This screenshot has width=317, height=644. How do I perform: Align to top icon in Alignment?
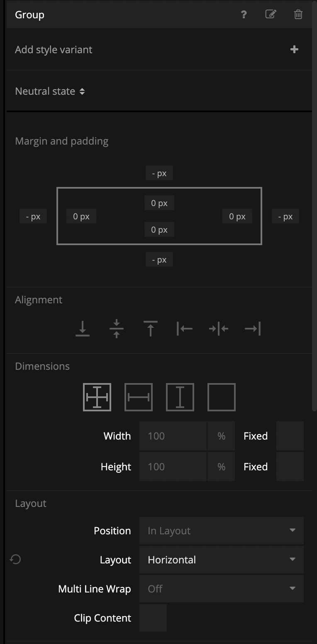(x=150, y=329)
